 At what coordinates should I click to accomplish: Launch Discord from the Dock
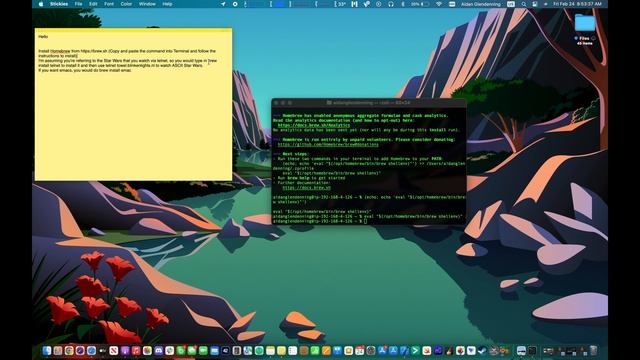158,351
